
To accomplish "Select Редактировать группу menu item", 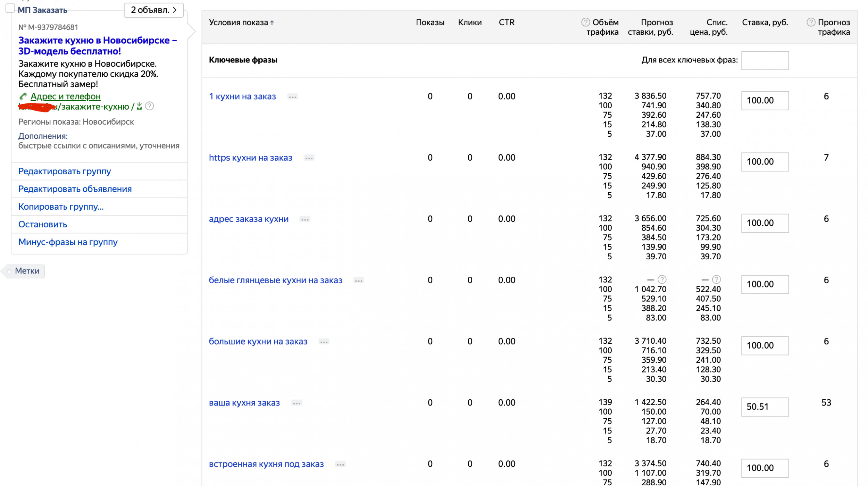I will click(x=65, y=171).
